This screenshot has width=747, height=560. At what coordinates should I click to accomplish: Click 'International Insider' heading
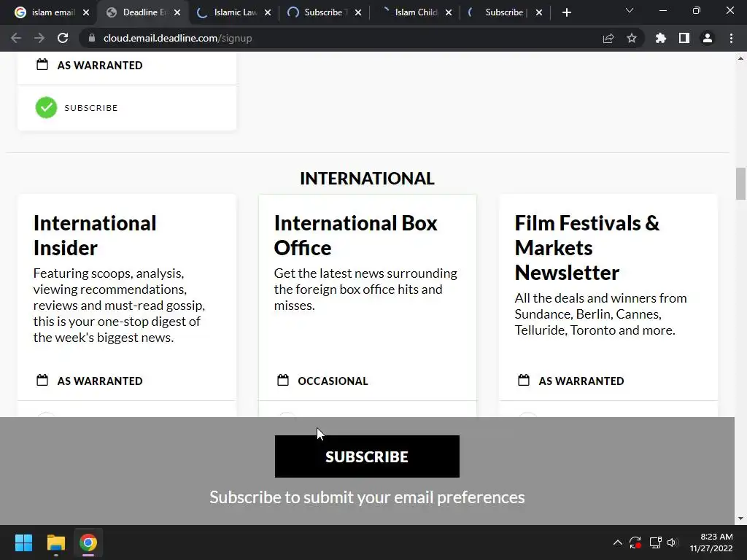point(95,236)
